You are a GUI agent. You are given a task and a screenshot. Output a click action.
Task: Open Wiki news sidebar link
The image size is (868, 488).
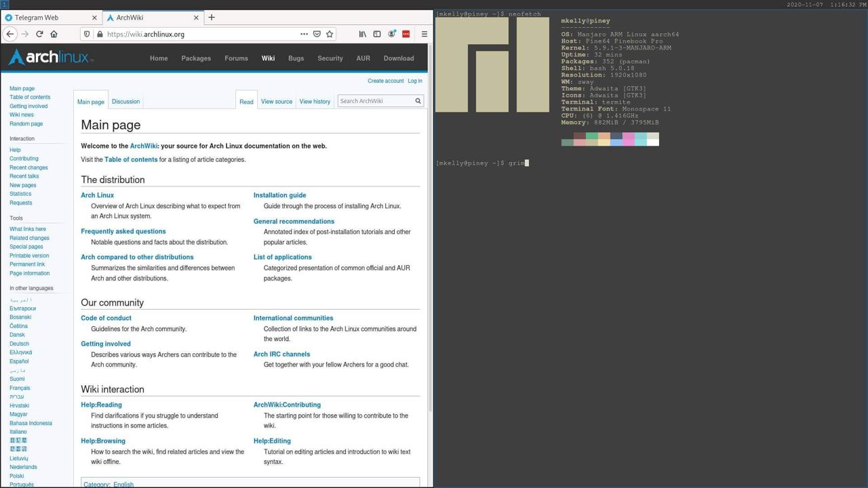22,115
